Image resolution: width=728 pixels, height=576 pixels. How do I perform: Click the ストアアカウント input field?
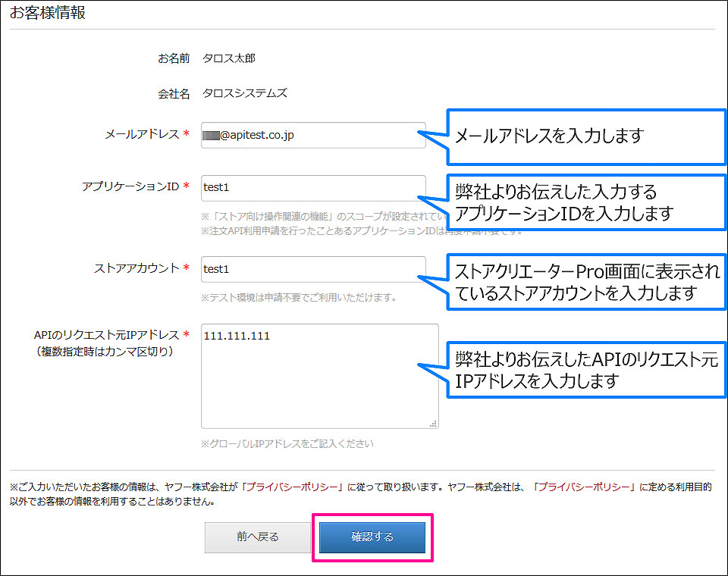pyautogui.click(x=312, y=270)
